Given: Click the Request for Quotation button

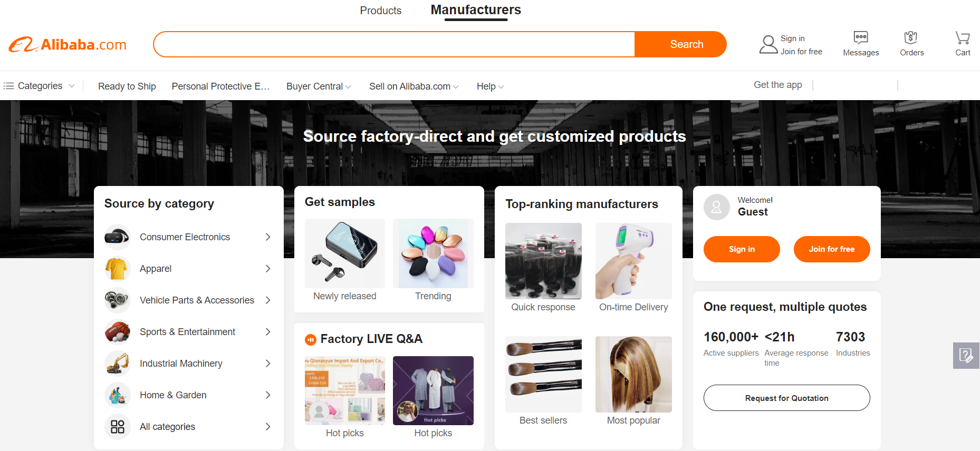Looking at the screenshot, I should (x=786, y=398).
